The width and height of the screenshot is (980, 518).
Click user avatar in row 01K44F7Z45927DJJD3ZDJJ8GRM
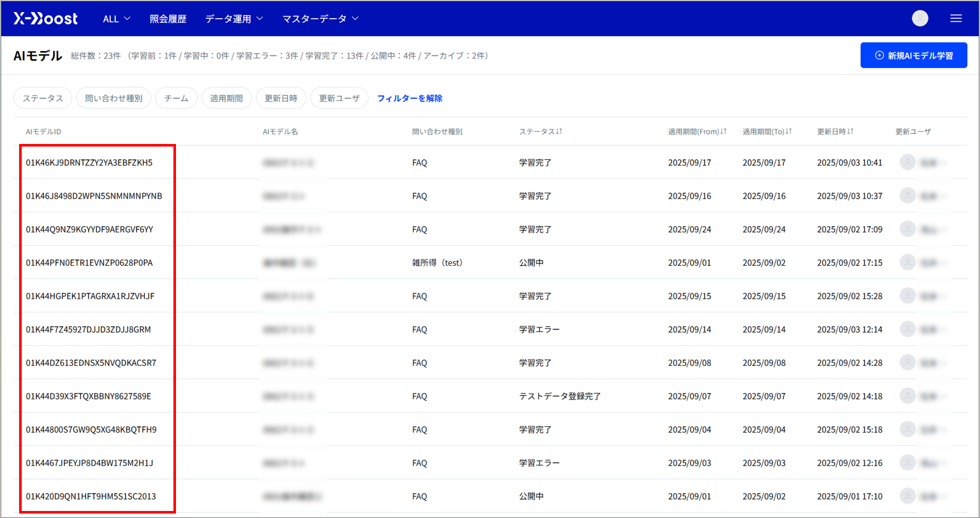pyautogui.click(x=907, y=329)
